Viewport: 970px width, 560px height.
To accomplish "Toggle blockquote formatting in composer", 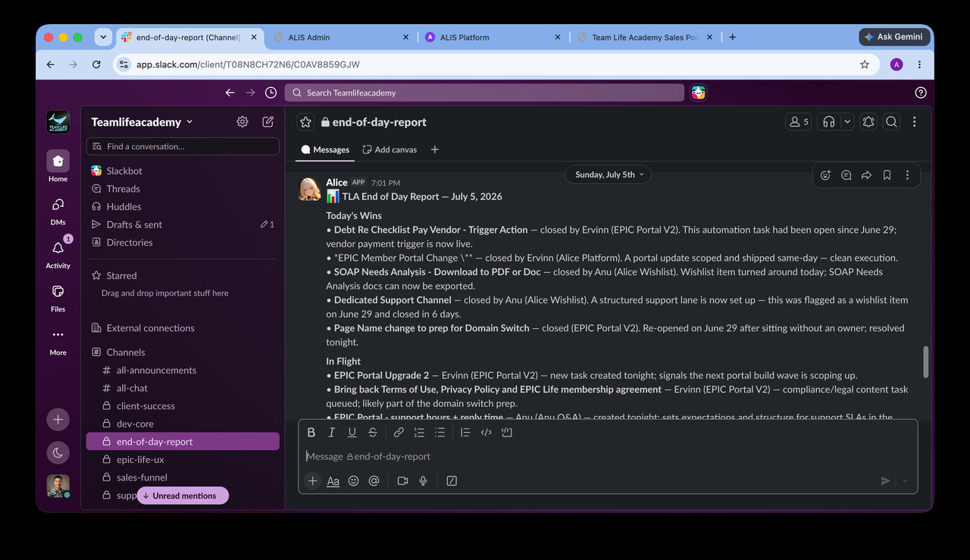I will tap(465, 433).
